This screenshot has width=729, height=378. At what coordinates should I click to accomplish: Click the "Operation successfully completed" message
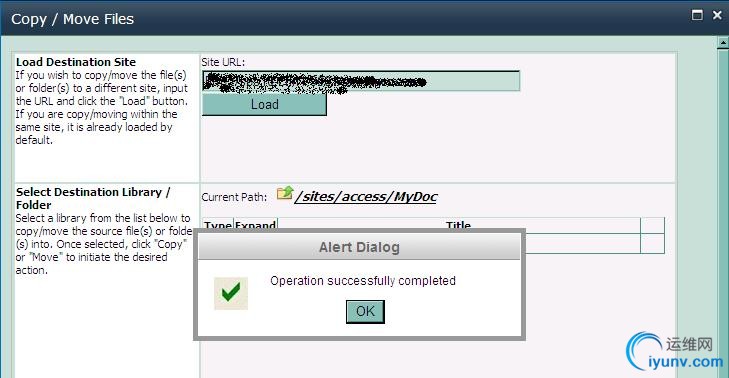point(363,281)
